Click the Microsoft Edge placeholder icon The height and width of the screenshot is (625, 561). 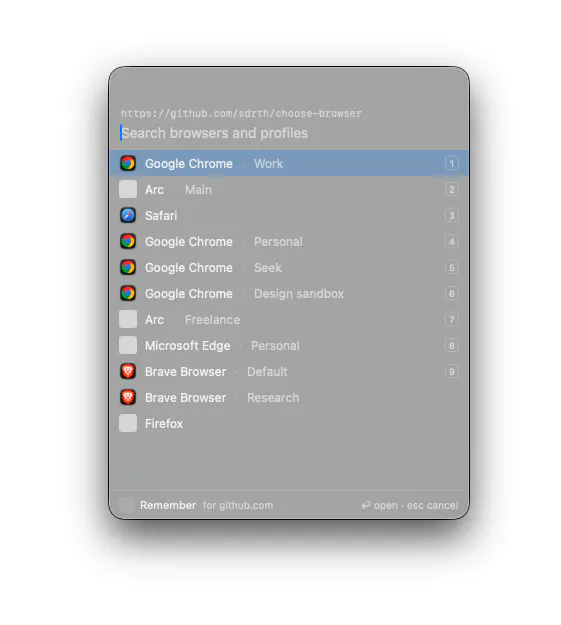(x=128, y=345)
